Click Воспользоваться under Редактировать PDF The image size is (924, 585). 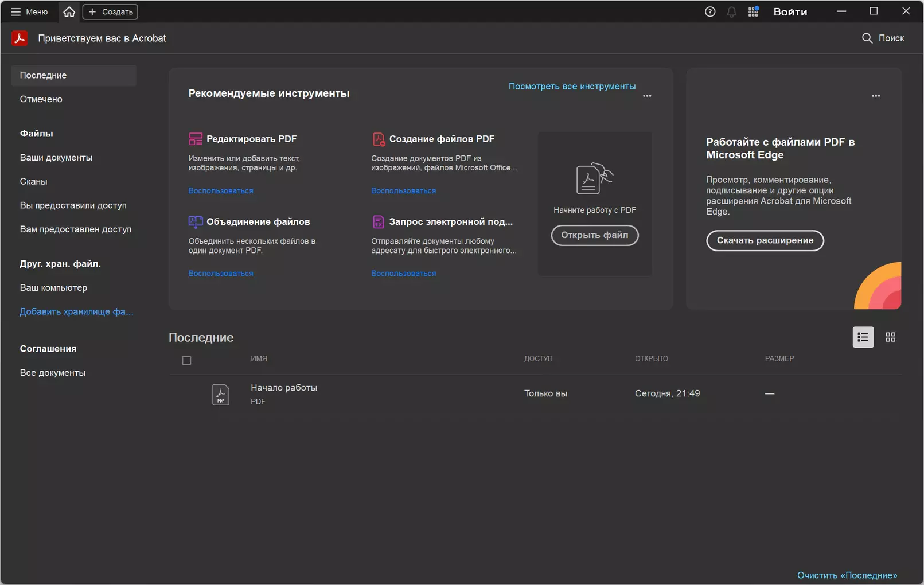tap(221, 191)
